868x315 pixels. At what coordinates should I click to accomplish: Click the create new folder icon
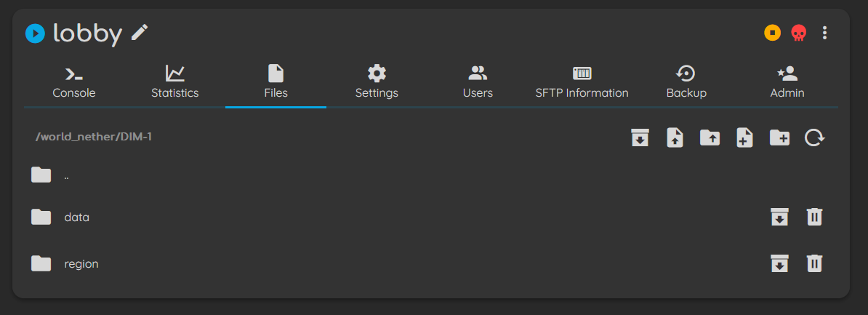click(x=779, y=137)
